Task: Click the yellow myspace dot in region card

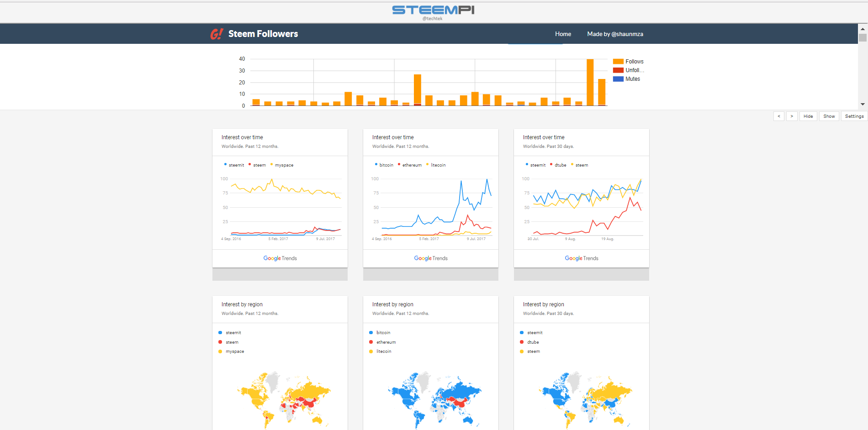Action: [220, 351]
